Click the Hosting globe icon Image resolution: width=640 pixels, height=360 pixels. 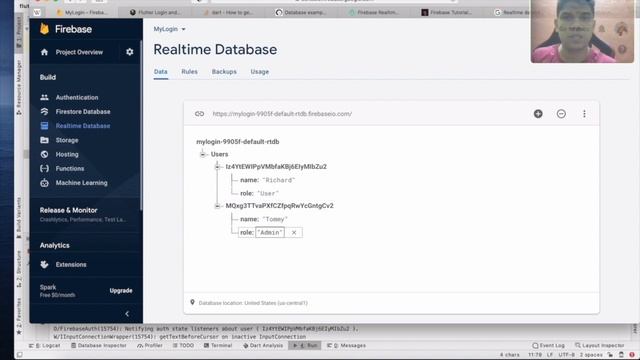[x=44, y=154]
